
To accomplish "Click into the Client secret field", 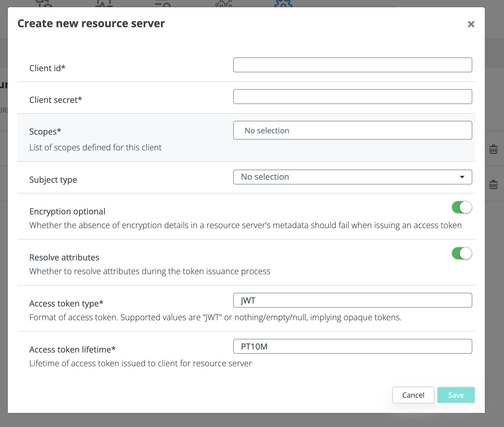I will click(x=352, y=97).
